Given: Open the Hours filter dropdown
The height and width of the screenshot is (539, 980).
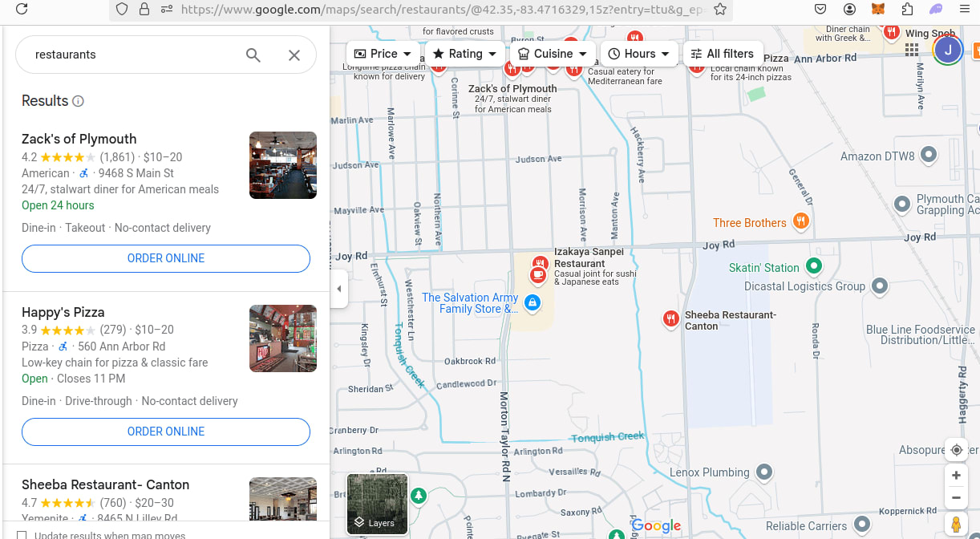Looking at the screenshot, I should click(x=639, y=54).
